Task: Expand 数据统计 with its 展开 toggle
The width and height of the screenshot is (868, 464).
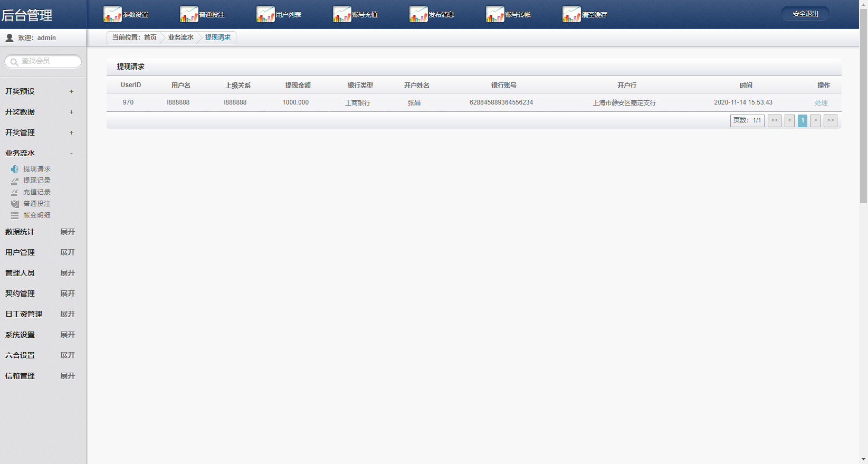Action: tap(68, 232)
